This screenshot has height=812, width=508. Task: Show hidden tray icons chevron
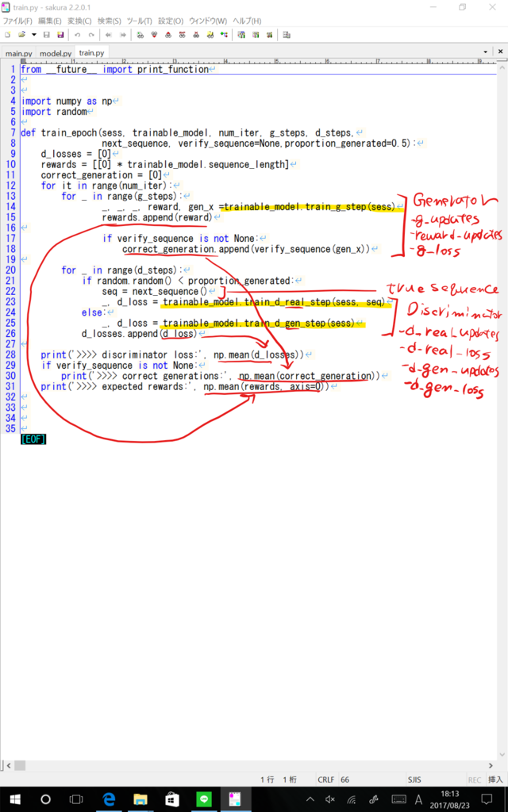pyautogui.click(x=310, y=799)
